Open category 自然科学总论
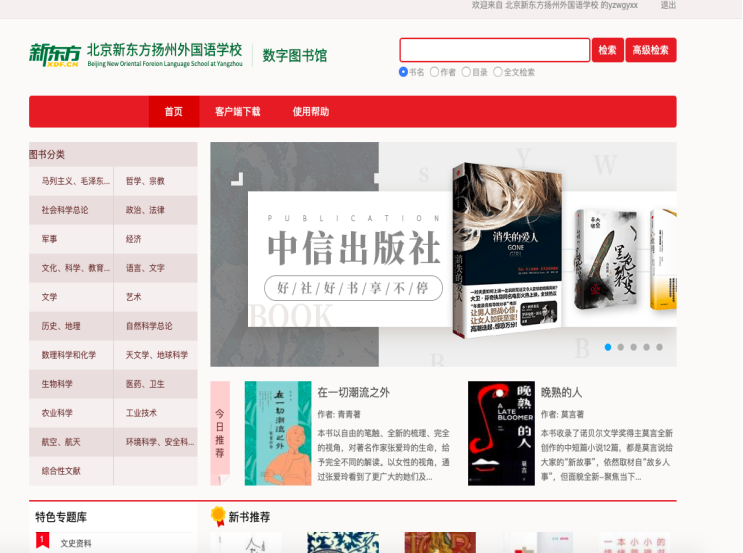743x553 pixels. (149, 326)
